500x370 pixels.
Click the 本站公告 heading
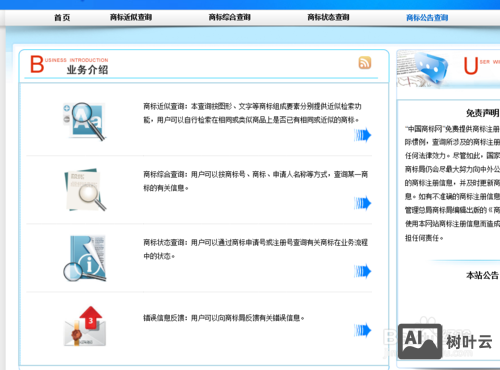482,275
